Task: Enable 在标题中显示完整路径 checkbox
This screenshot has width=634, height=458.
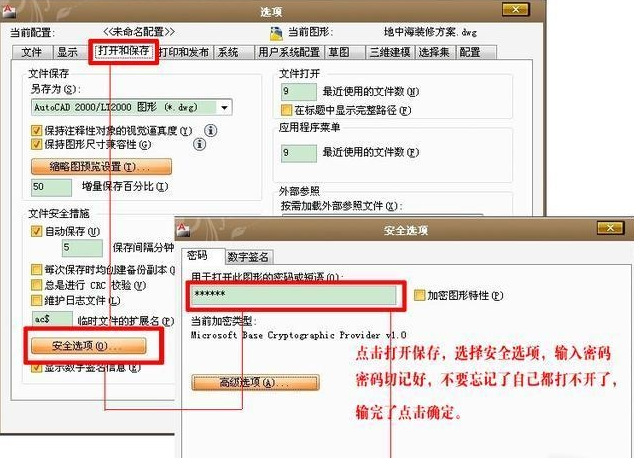Action: point(286,110)
